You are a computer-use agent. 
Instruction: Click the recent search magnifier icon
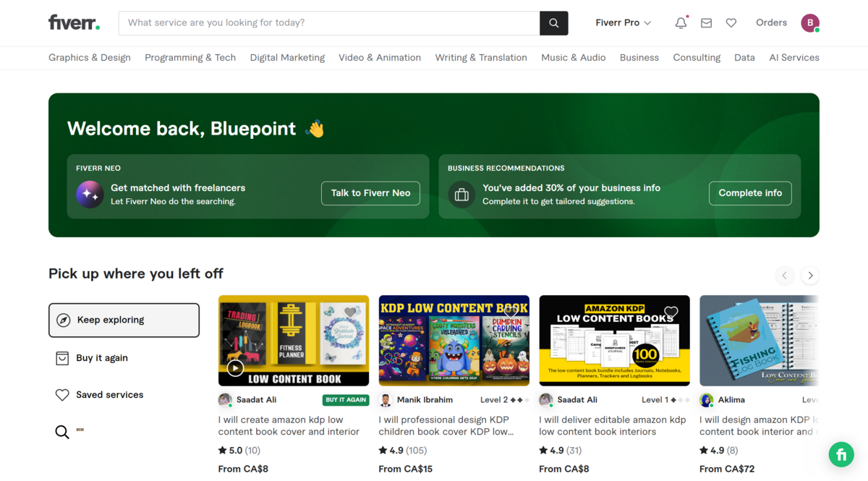pos(62,432)
